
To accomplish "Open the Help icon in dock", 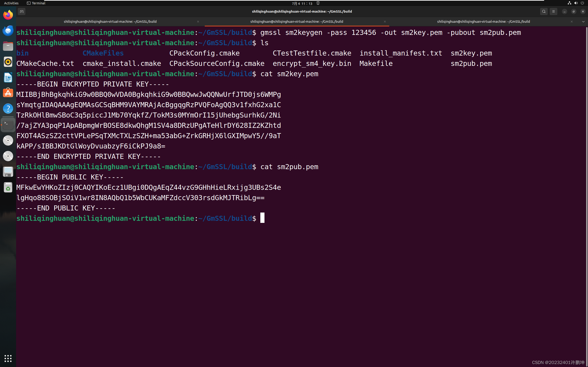I will (8, 109).
